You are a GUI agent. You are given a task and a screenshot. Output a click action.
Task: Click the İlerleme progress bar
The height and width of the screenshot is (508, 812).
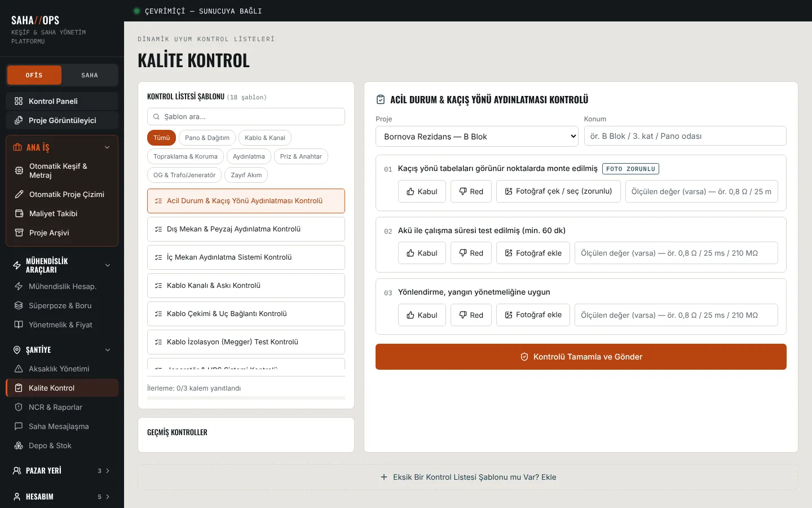(246, 398)
